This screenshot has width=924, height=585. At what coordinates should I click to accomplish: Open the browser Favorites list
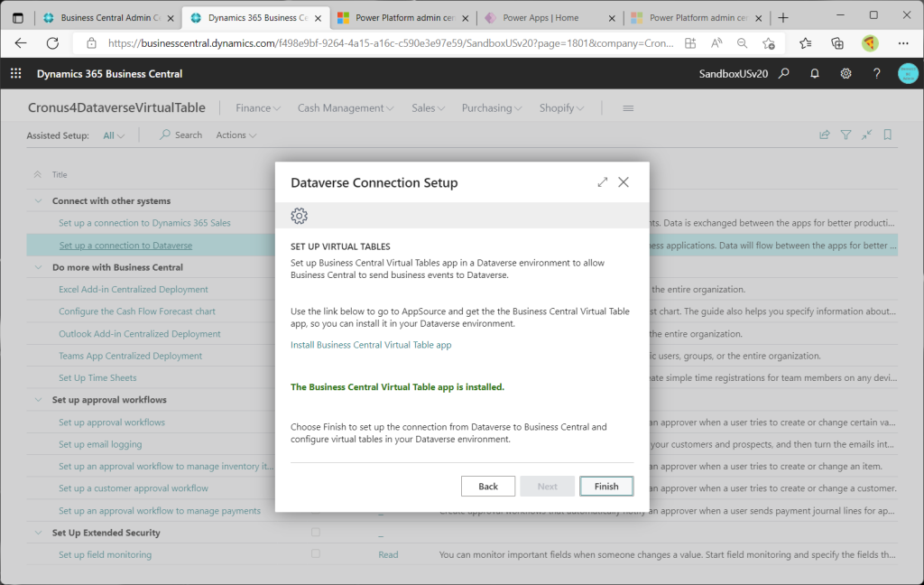tap(806, 43)
